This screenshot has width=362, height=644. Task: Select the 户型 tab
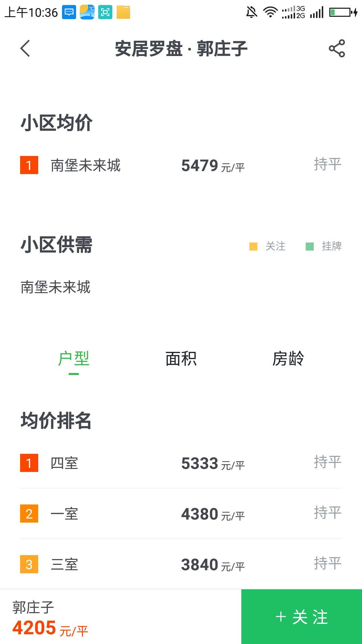74,359
